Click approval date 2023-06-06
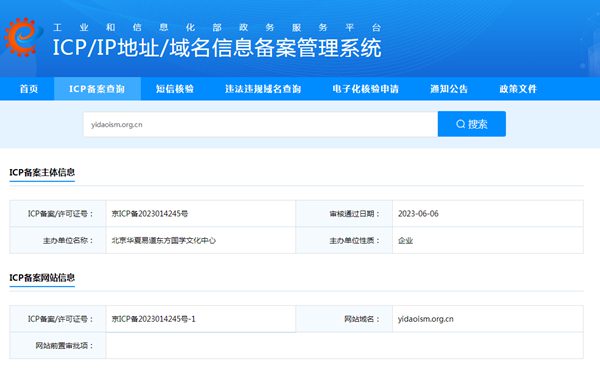600x369 pixels. point(418,214)
